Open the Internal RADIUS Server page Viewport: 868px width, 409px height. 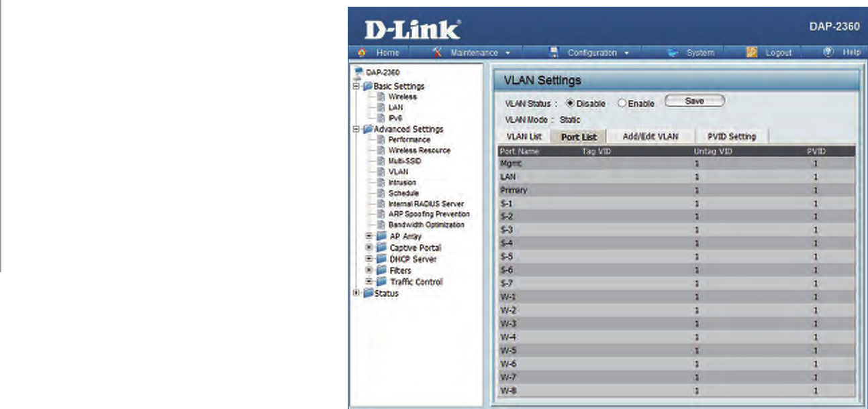[426, 204]
